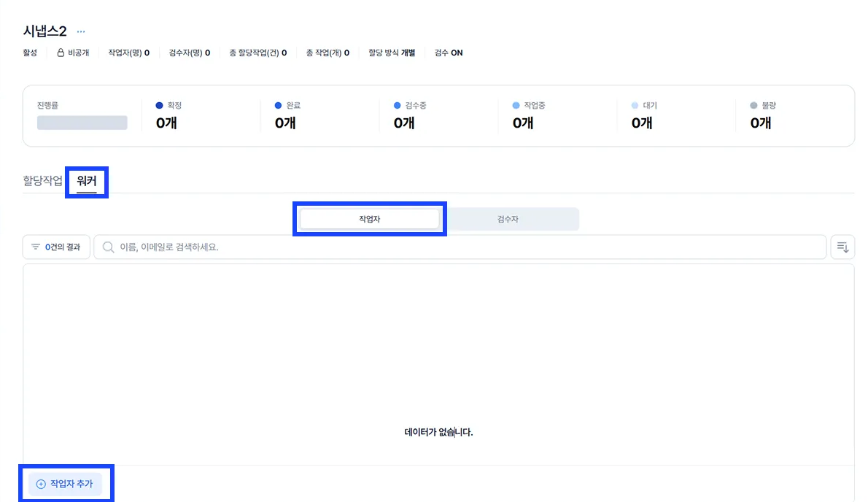Click the 검수 ON label
This screenshot has height=502, width=868.
449,53
